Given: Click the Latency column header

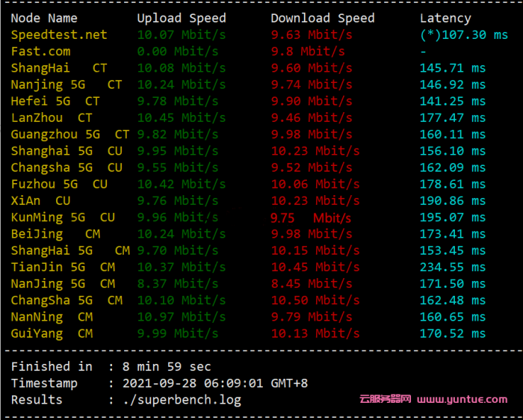Looking at the screenshot, I should pyautogui.click(x=445, y=18).
